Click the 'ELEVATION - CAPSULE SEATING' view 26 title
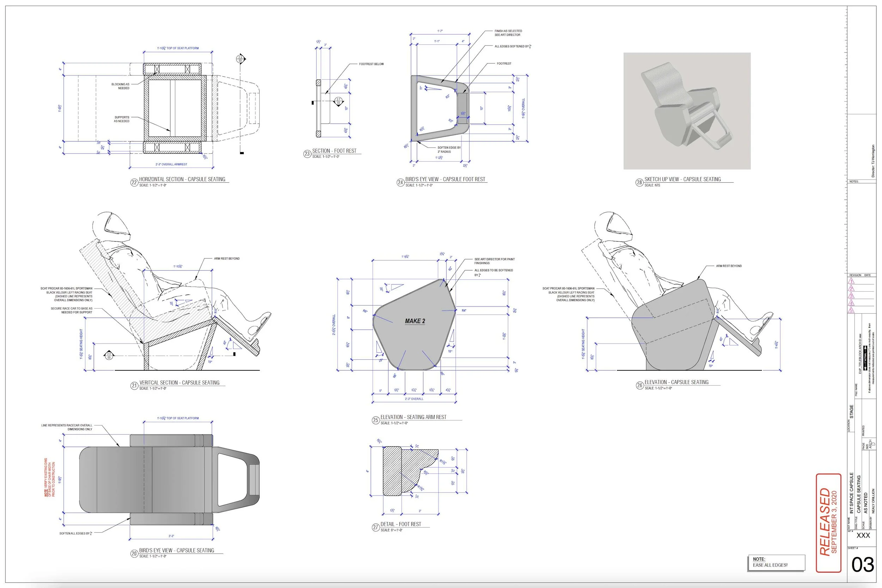The image size is (882, 588). 677,382
